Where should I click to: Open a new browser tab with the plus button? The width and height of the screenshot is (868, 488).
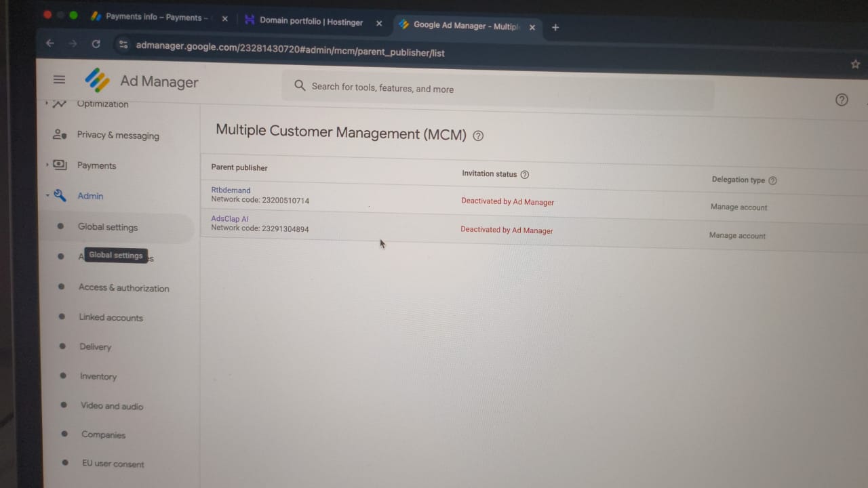[x=555, y=28]
